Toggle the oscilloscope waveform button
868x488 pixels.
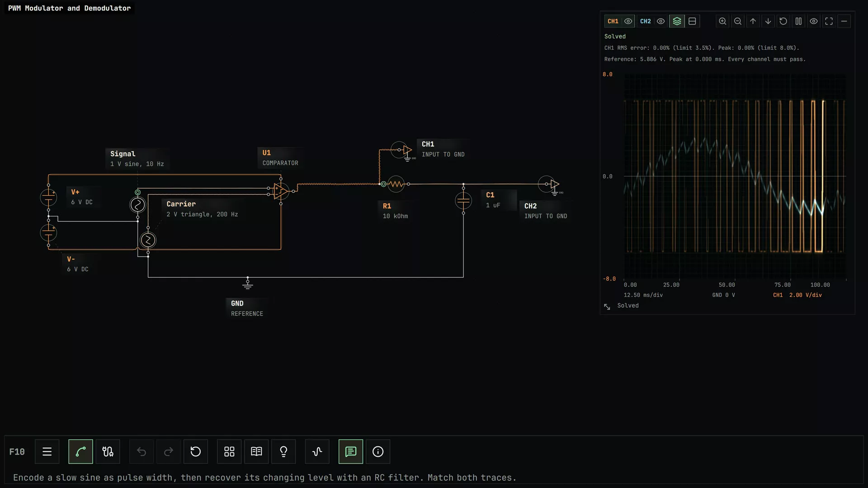pos(317,451)
